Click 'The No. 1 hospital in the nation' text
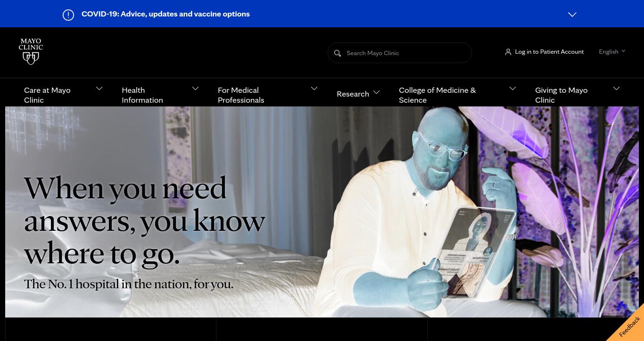 (129, 284)
